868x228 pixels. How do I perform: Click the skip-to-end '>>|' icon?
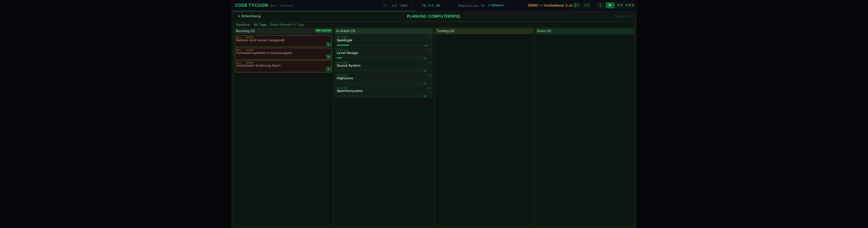(586, 5)
